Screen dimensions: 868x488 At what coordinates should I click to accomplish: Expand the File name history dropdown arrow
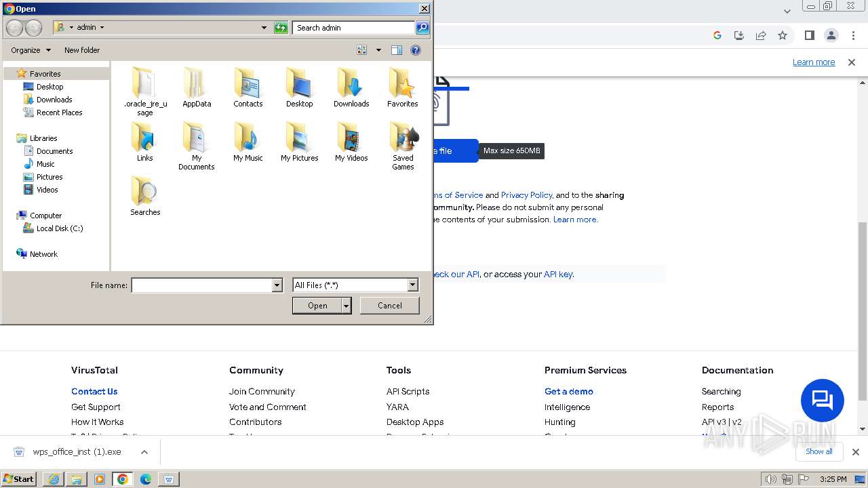277,285
